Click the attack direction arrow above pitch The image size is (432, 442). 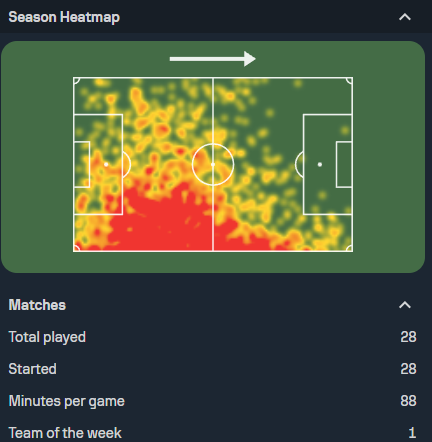click(213, 59)
